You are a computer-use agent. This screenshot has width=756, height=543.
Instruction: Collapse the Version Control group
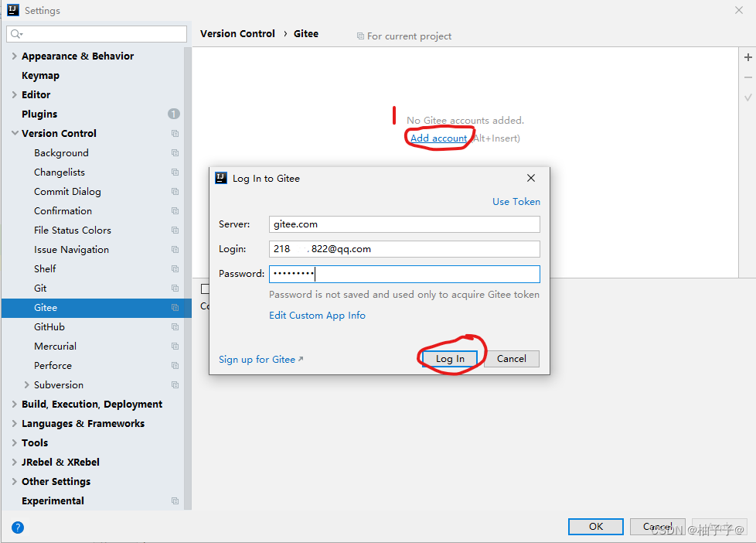pos(15,133)
